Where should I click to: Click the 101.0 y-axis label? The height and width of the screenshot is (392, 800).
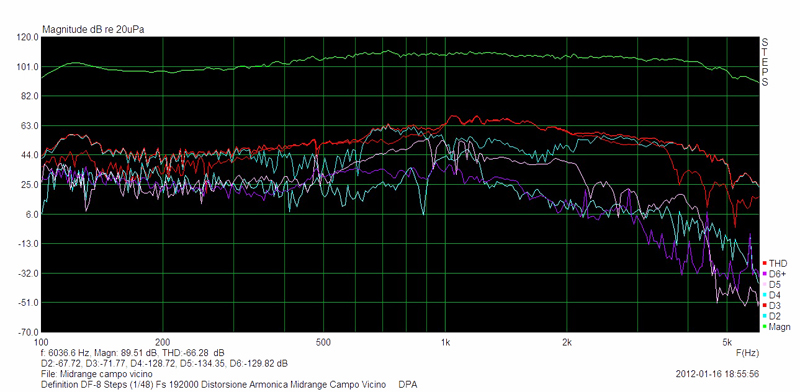(28, 67)
